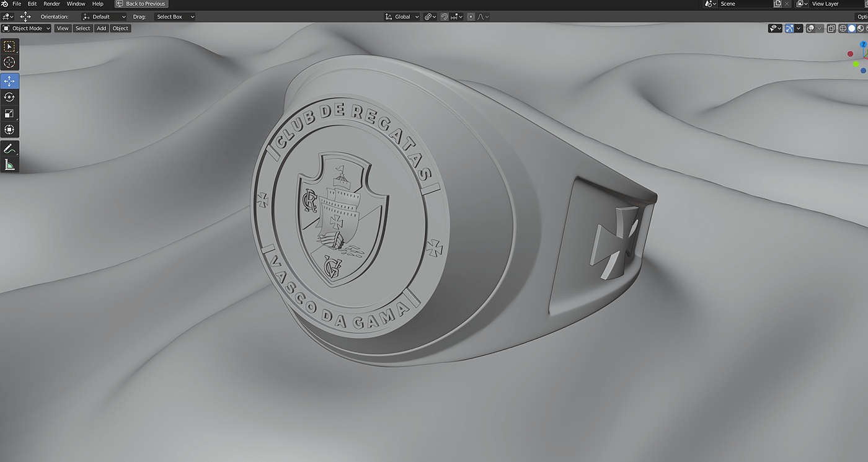Toggle proportional editing

tap(471, 17)
